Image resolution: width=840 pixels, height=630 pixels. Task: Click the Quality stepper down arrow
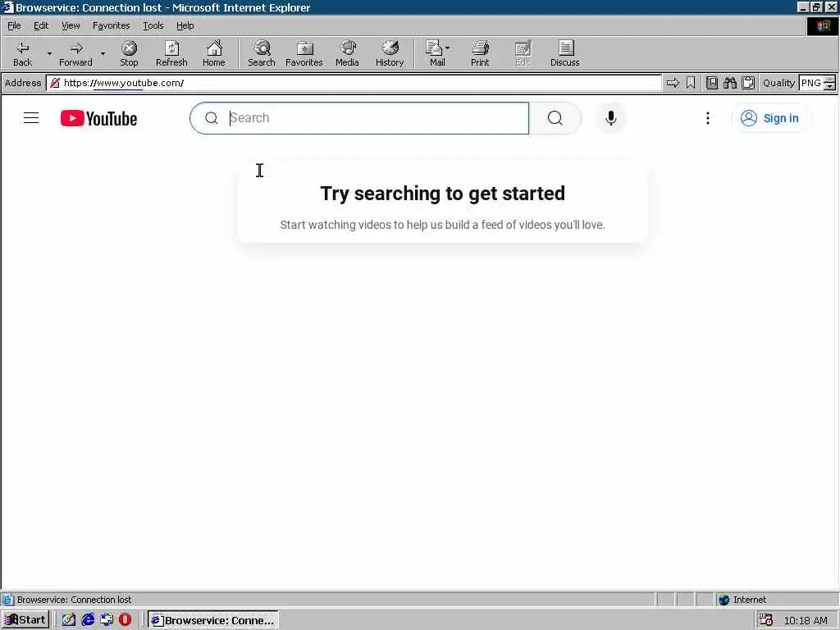coord(830,86)
